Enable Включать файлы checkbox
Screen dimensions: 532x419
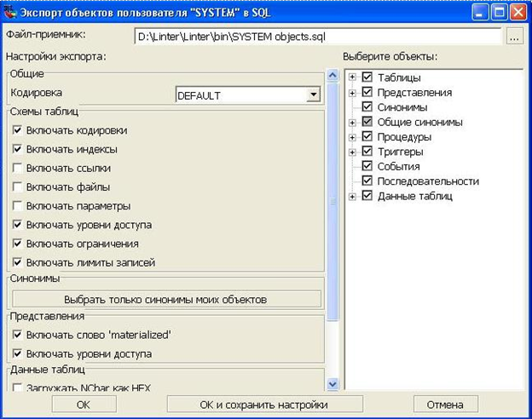coord(17,187)
